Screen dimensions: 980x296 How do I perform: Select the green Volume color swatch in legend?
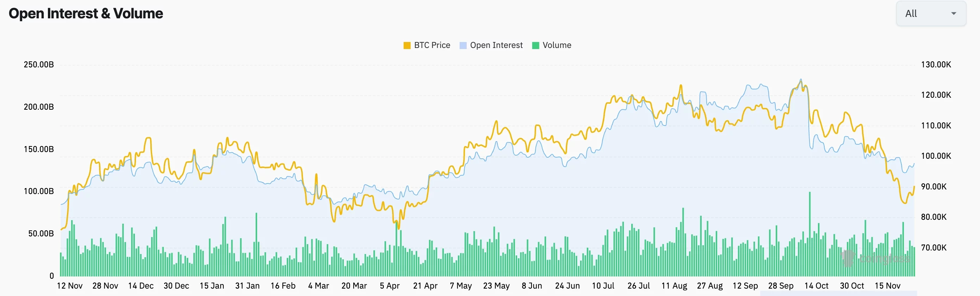coord(535,45)
